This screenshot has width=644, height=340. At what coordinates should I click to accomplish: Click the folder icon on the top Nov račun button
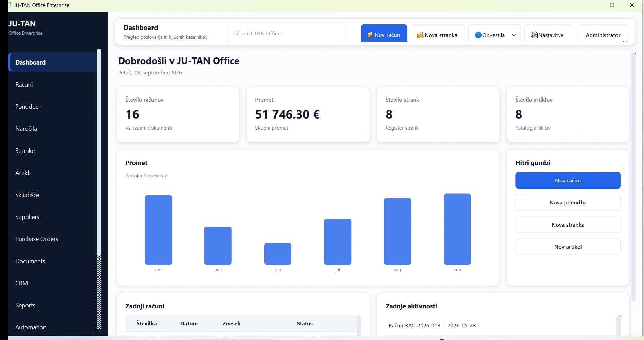click(370, 35)
